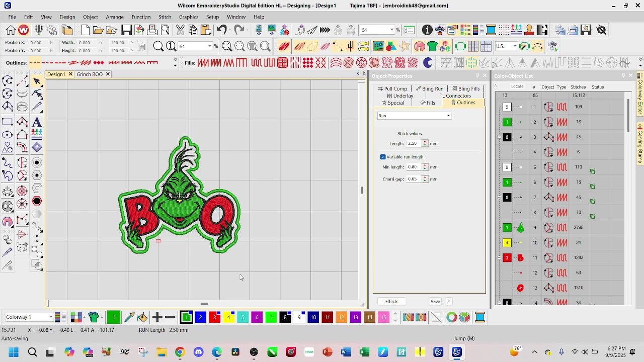The width and height of the screenshot is (644, 362).
Task: Open the Fills tab in Object Properties
Action: click(x=428, y=103)
